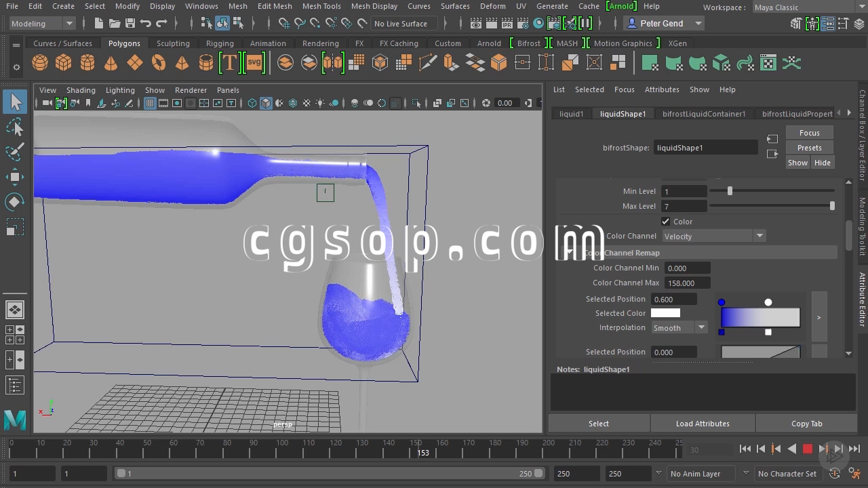868x488 pixels.
Task: Toggle the viewport film gate
Action: pyautogui.click(x=163, y=103)
